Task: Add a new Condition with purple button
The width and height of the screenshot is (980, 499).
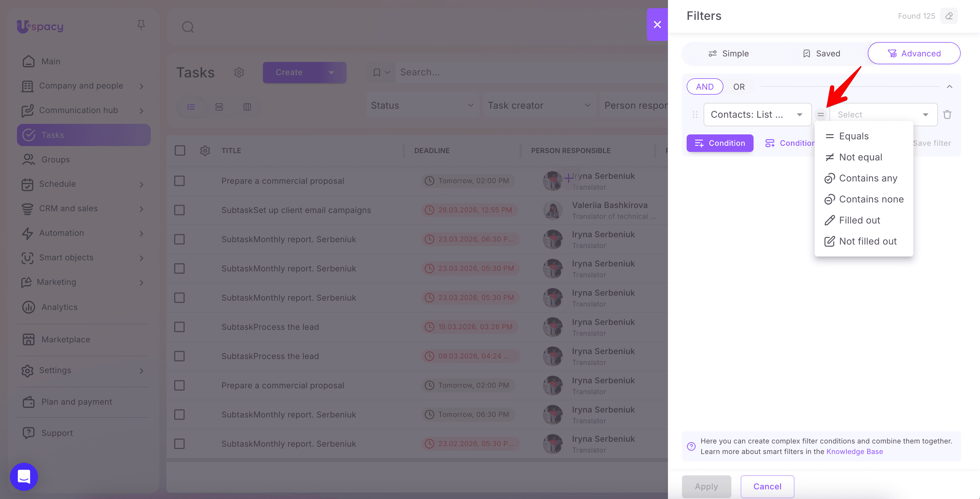Action: [719, 143]
